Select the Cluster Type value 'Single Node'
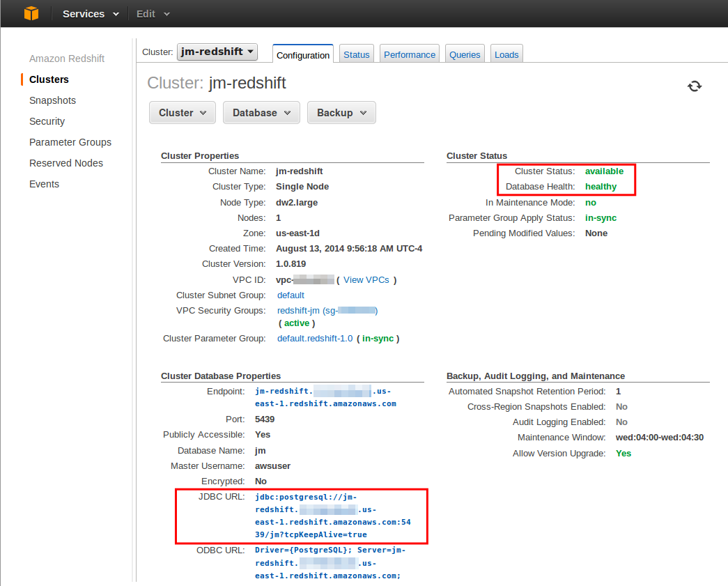 coord(302,187)
